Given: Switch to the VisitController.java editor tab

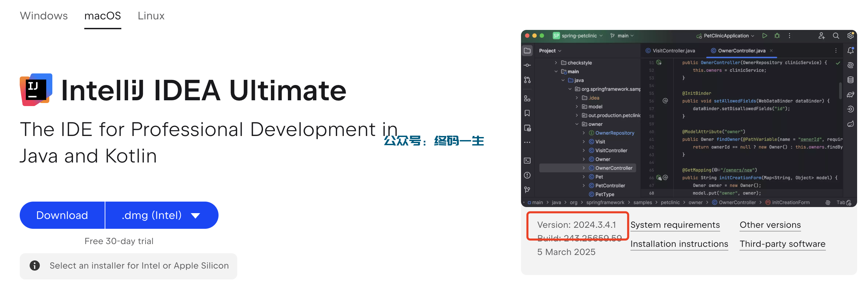Looking at the screenshot, I should (x=670, y=51).
